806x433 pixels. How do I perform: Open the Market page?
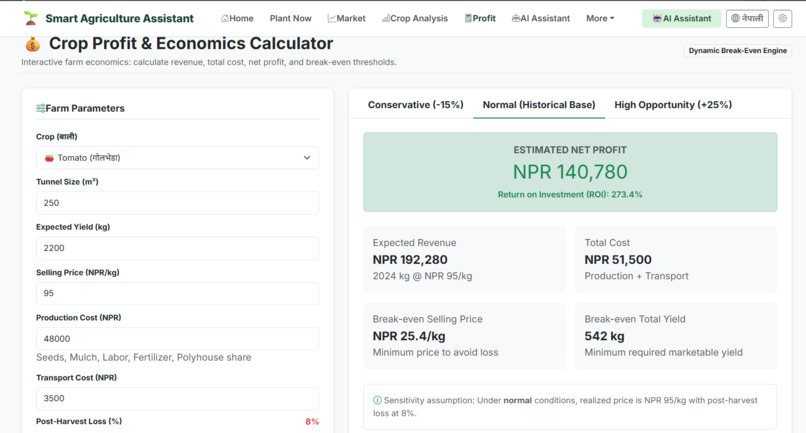pyautogui.click(x=346, y=19)
